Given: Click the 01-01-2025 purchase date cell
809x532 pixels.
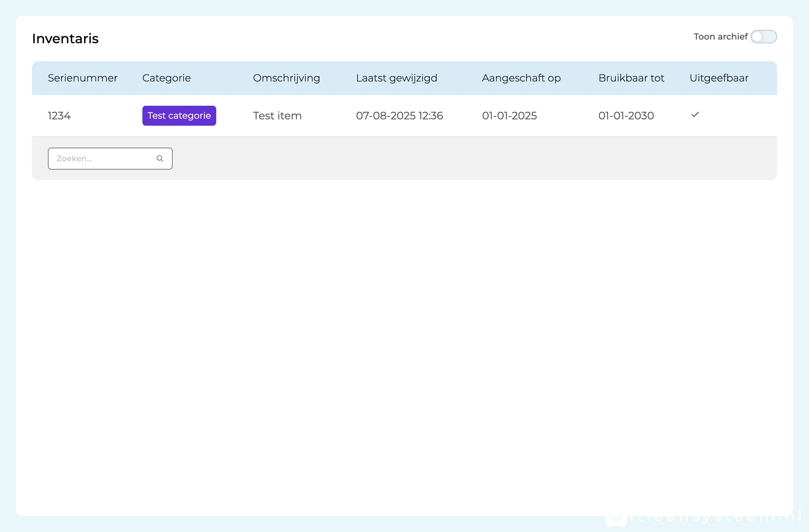Looking at the screenshot, I should (509, 116).
